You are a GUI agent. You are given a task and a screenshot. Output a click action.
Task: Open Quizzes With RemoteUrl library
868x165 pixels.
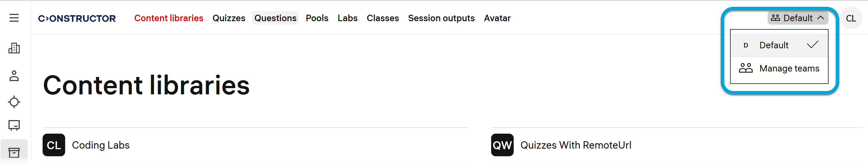click(x=575, y=145)
